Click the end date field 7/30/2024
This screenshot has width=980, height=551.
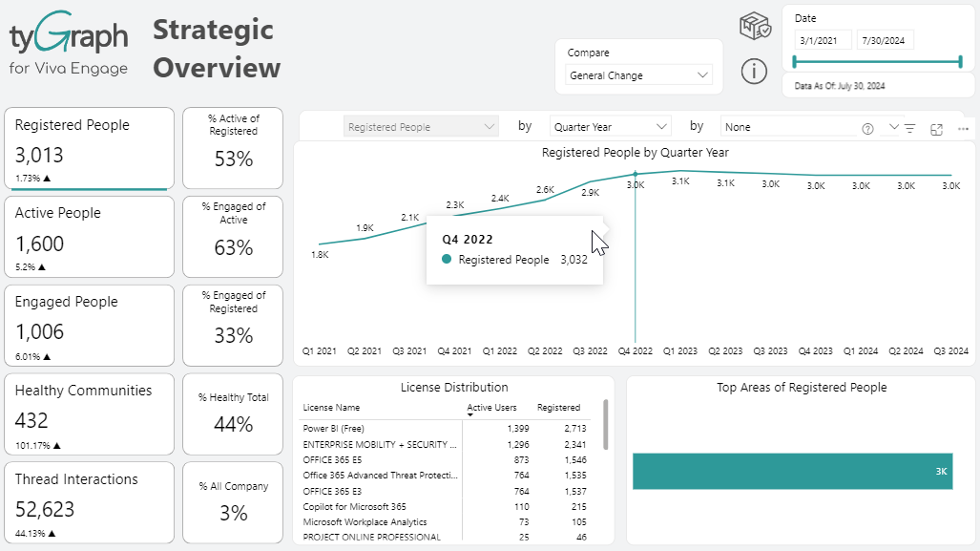885,41
